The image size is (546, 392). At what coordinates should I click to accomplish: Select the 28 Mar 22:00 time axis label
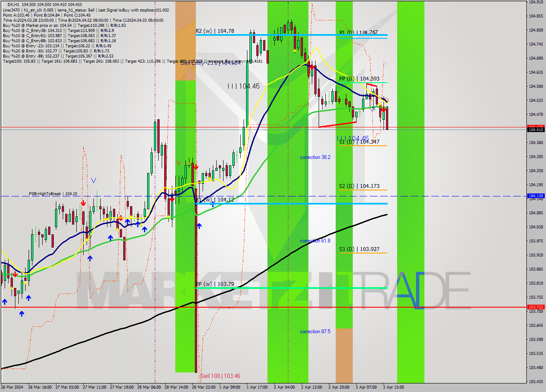coord(203,387)
